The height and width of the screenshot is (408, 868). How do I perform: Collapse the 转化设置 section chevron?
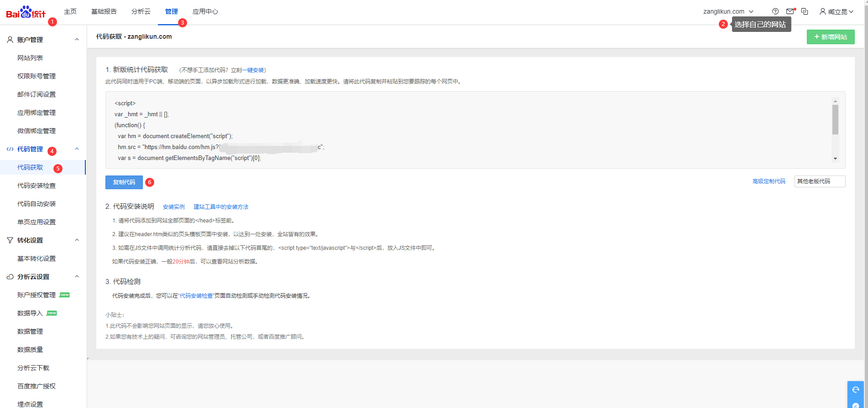click(77, 240)
